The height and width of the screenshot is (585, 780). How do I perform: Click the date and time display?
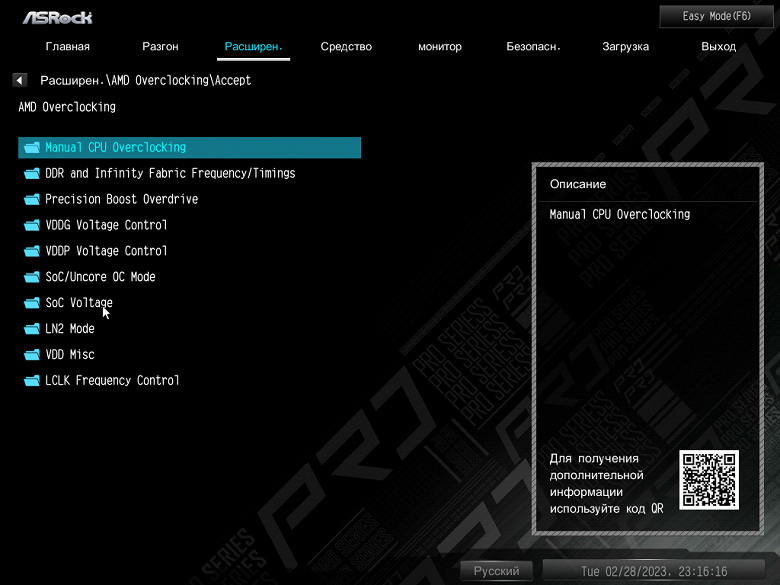coord(654,572)
